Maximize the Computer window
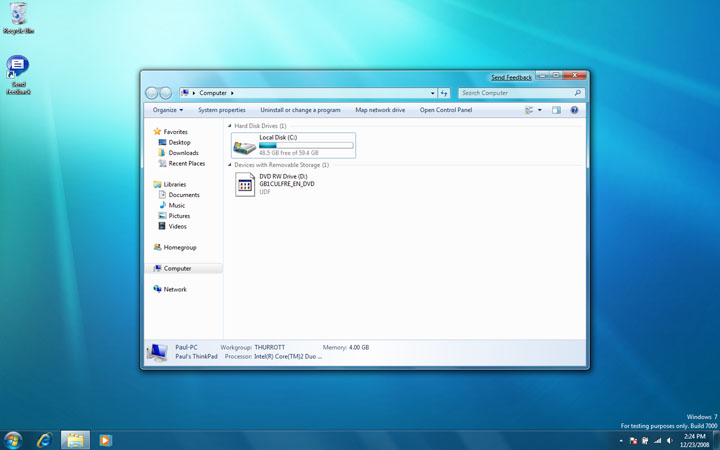Screen dimensions: 720x450 pyautogui.click(x=556, y=75)
